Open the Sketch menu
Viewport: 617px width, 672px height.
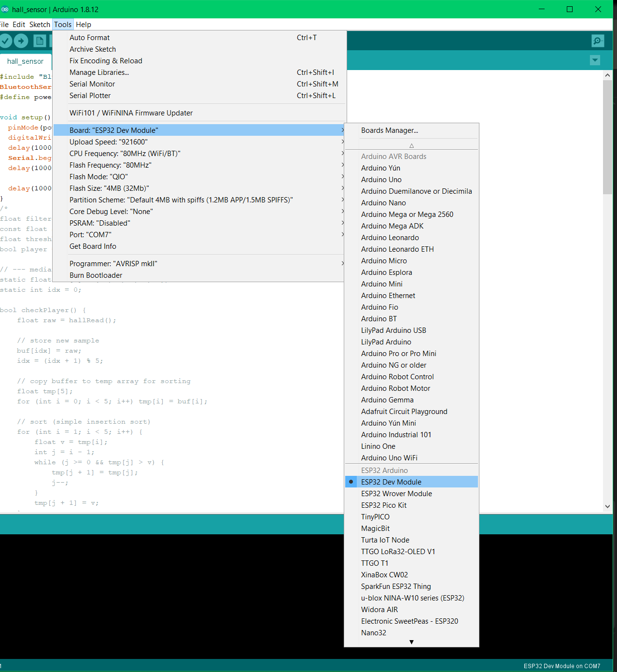pos(40,24)
